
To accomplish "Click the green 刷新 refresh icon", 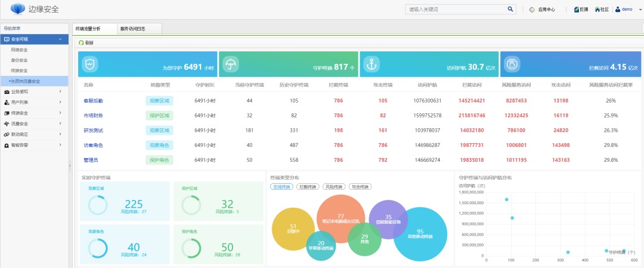I will tap(82, 42).
